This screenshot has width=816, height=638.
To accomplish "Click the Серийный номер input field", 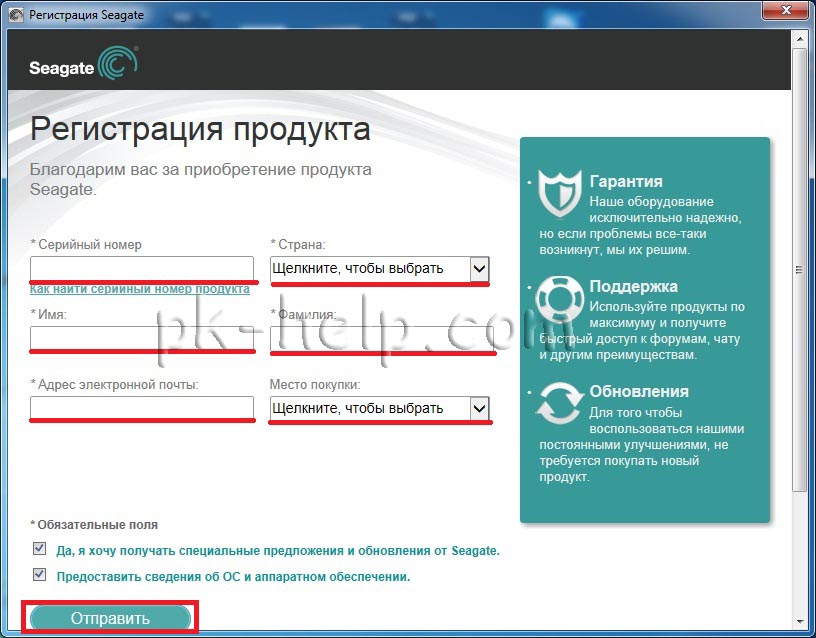I will click(x=142, y=269).
